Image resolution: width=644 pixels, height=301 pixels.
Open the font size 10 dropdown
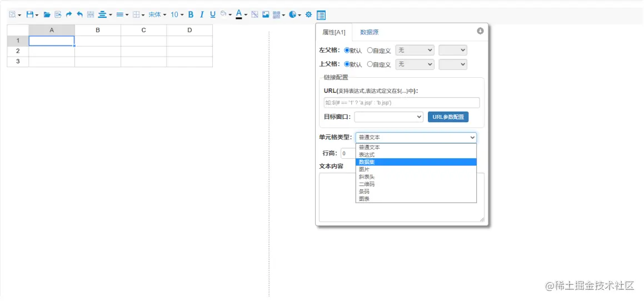point(177,14)
